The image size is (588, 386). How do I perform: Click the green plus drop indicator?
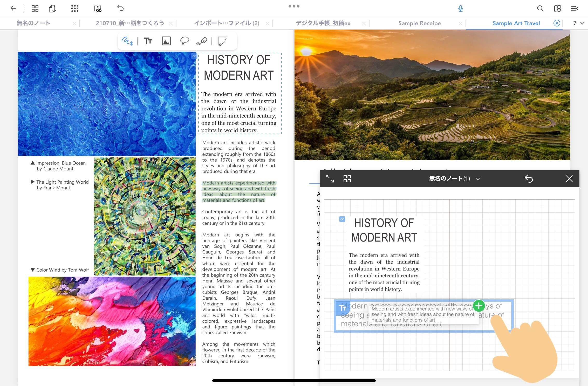[x=479, y=306]
